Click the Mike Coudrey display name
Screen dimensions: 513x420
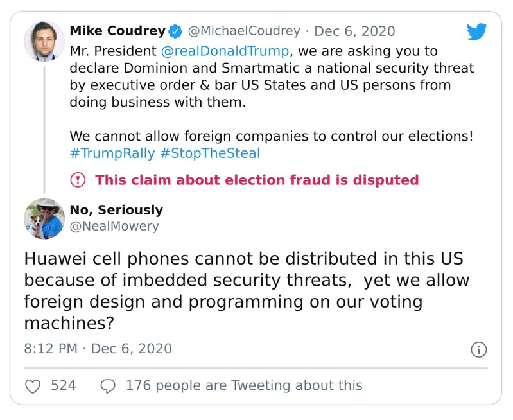[x=117, y=31]
